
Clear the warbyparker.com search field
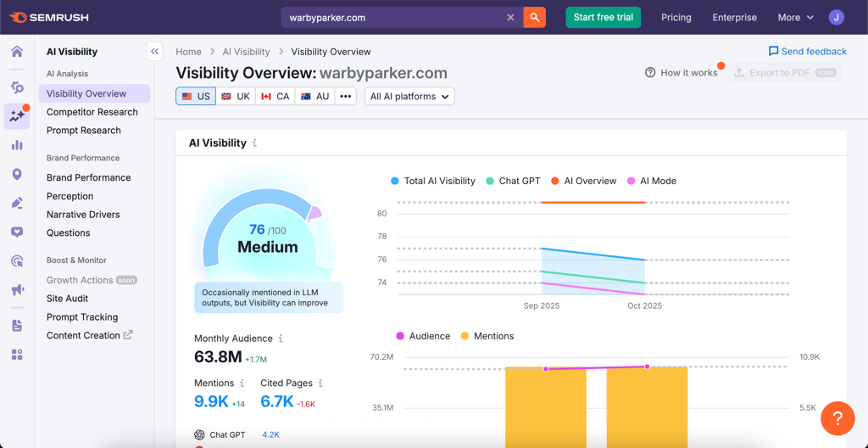coord(510,18)
